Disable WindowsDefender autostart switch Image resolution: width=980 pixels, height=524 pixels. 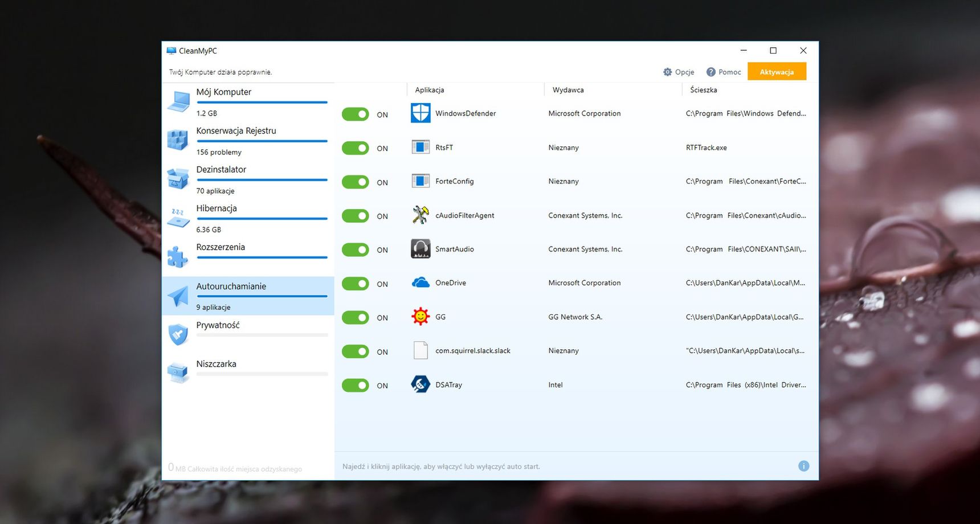point(356,114)
